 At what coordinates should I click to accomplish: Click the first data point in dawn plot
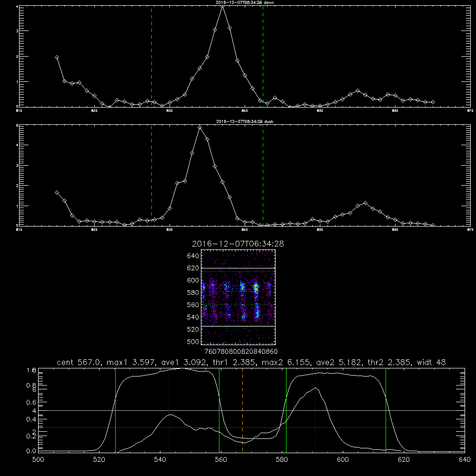pos(57,58)
